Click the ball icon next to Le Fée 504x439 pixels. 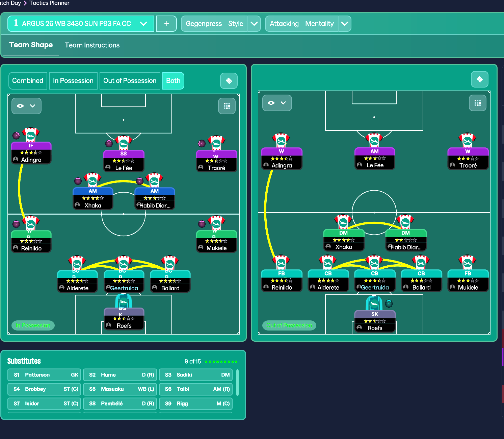109,143
